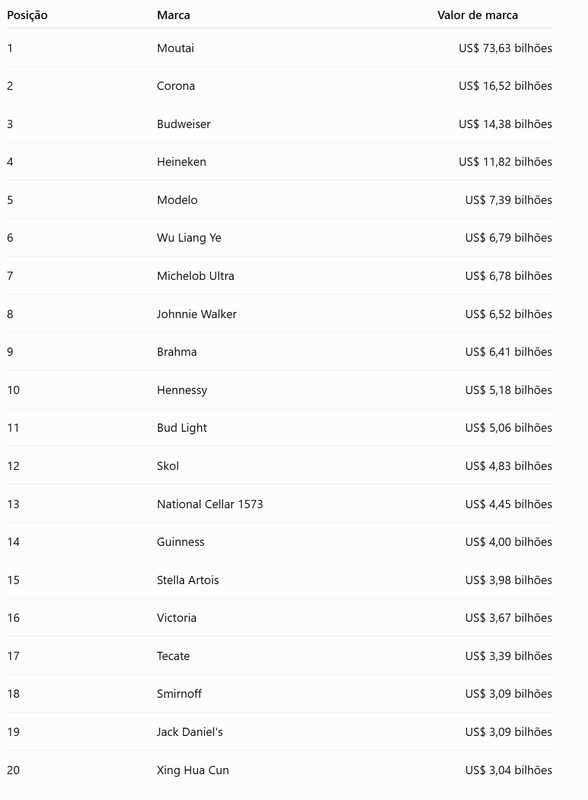Image resolution: width=588 pixels, height=800 pixels.
Task: Select the Guinness brand cell
Action: pos(180,542)
